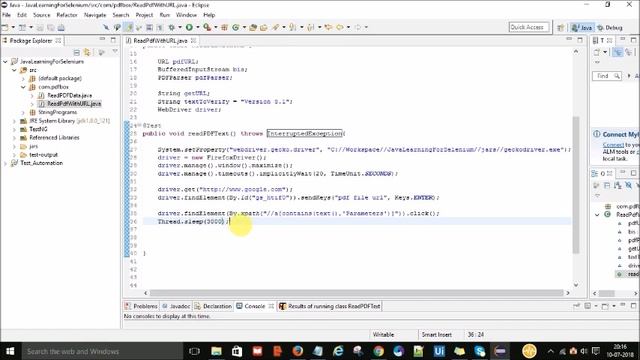The image size is (640, 360).
Task: Open the Open Perspective icon
Action: 561,27
